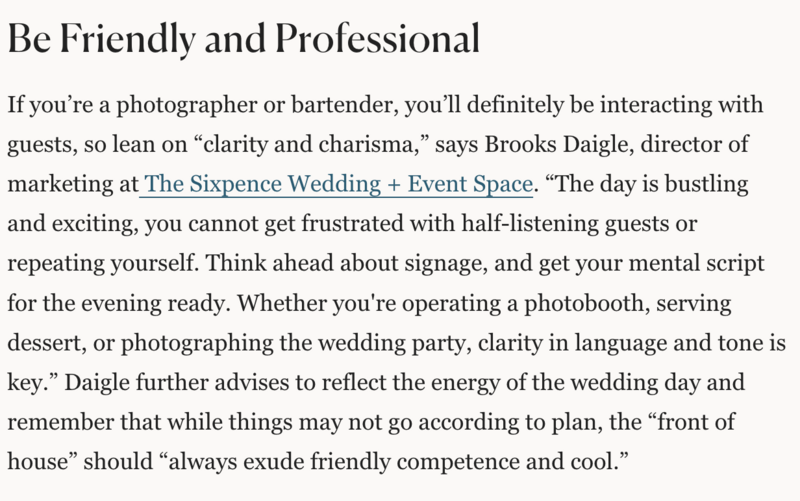800x501 pixels.
Task: Click the word bartender in the paragraph
Action: [x=344, y=105]
